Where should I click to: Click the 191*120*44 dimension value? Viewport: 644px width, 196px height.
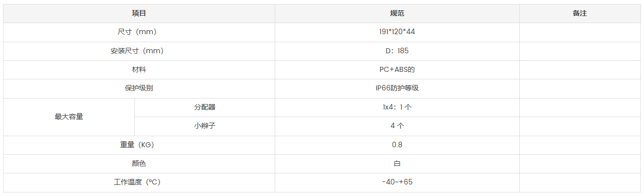point(397,32)
